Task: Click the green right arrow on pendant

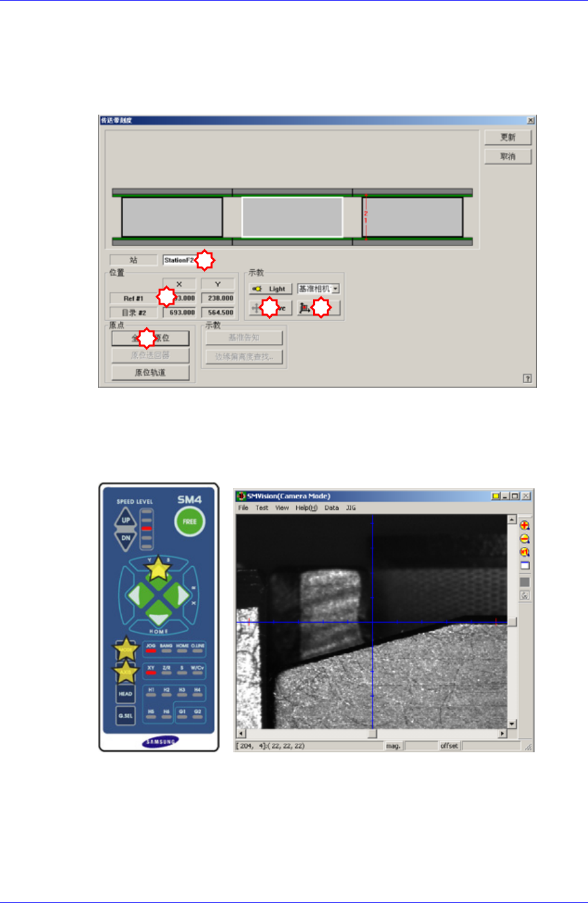Action: tap(176, 596)
